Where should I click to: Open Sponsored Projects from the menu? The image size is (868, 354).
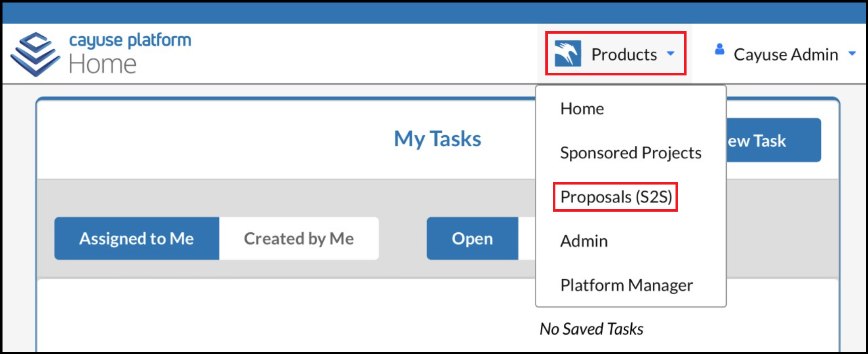[x=630, y=153]
